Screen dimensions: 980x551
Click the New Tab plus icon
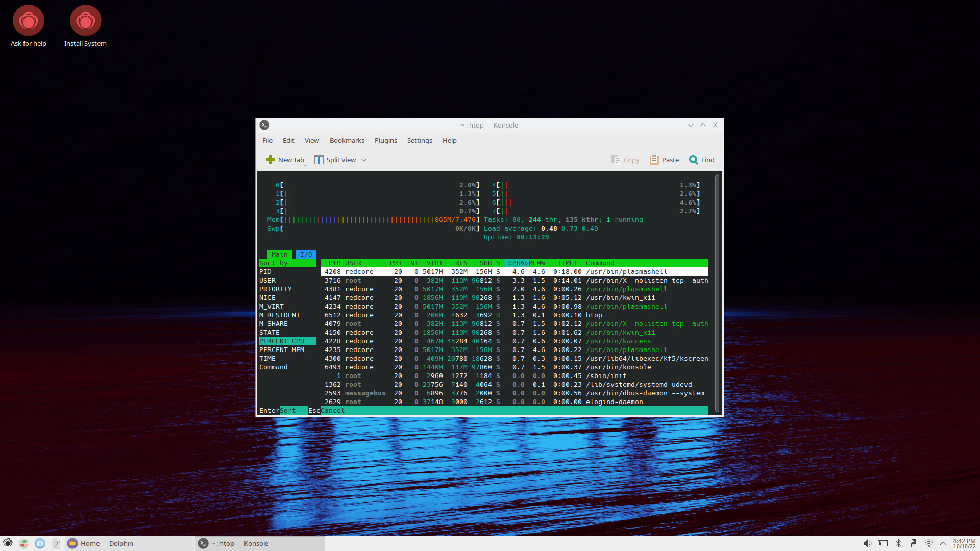tap(271, 160)
